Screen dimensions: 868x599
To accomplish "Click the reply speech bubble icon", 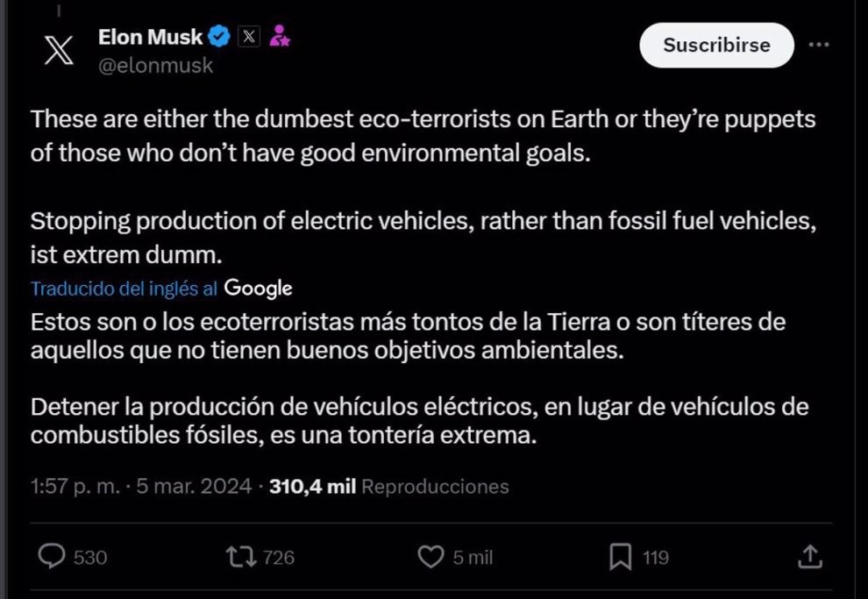I will click(x=54, y=557).
